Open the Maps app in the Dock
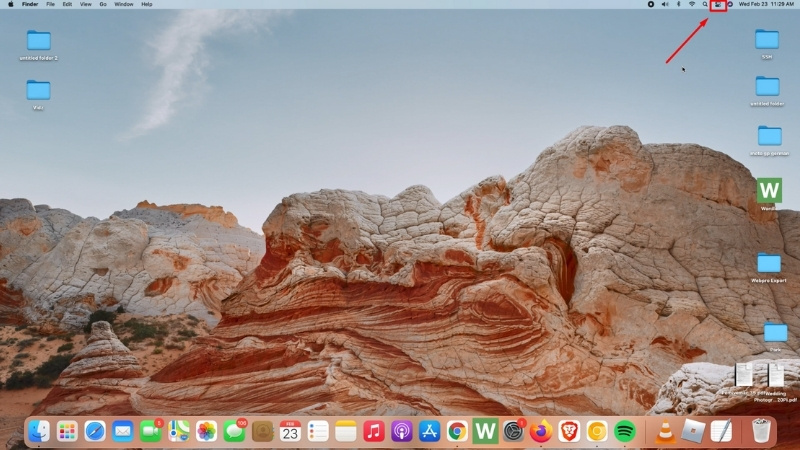Viewport: 800px width, 450px height. click(179, 432)
